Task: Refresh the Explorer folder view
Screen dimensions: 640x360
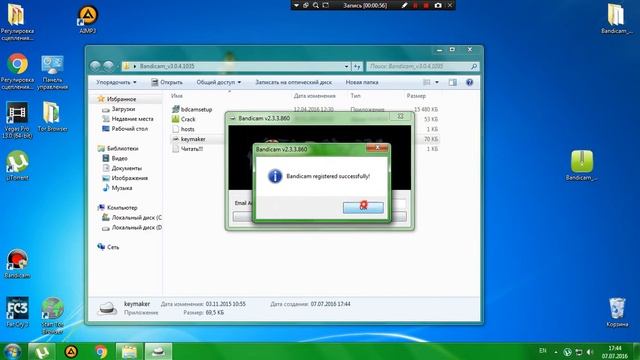Action: (x=357, y=66)
